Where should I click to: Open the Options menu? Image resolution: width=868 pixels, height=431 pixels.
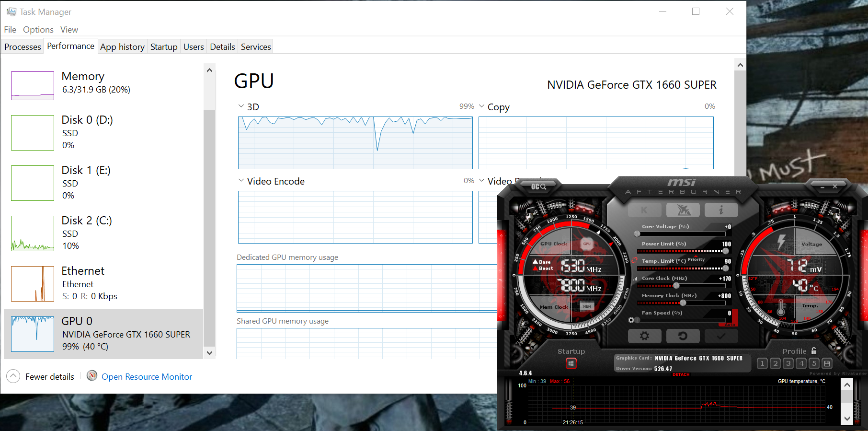coord(38,30)
